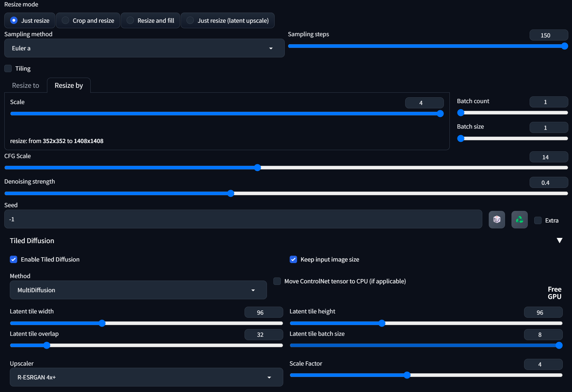Select the Resize by tab
Image resolution: width=572 pixels, height=392 pixels.
[x=69, y=85]
